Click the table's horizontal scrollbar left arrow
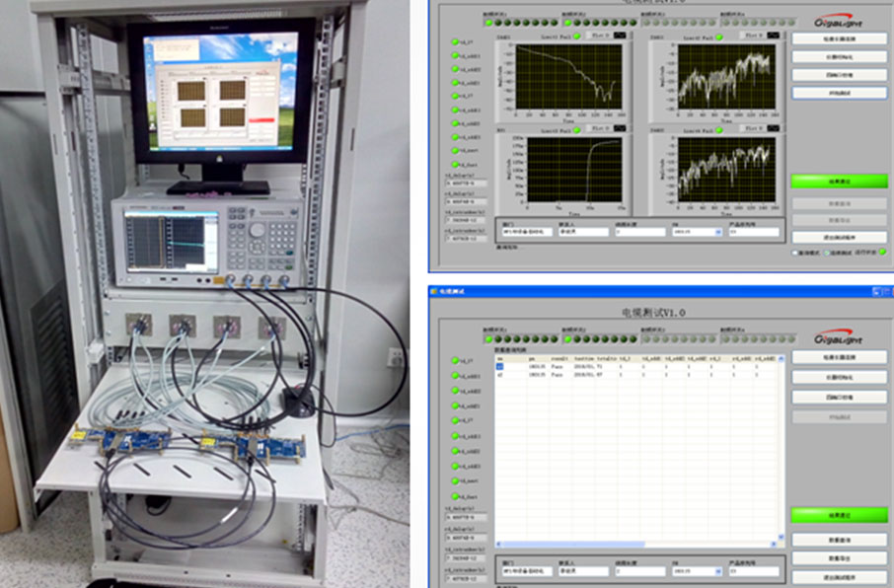The image size is (894, 588). click(499, 544)
